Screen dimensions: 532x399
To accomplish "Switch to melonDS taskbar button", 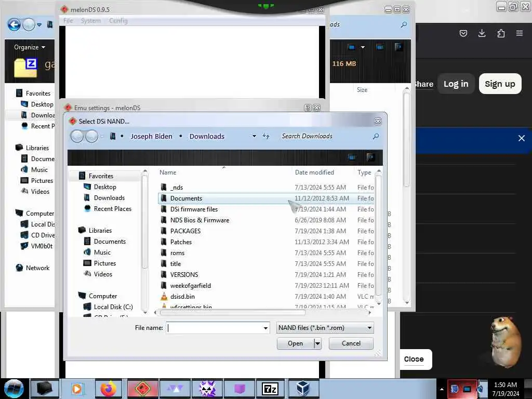I will (143, 389).
